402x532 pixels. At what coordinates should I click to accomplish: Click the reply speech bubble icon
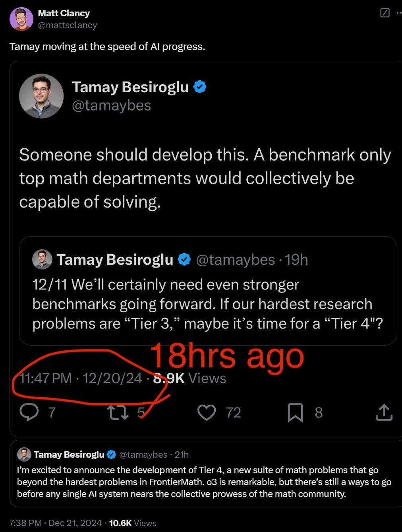29,412
